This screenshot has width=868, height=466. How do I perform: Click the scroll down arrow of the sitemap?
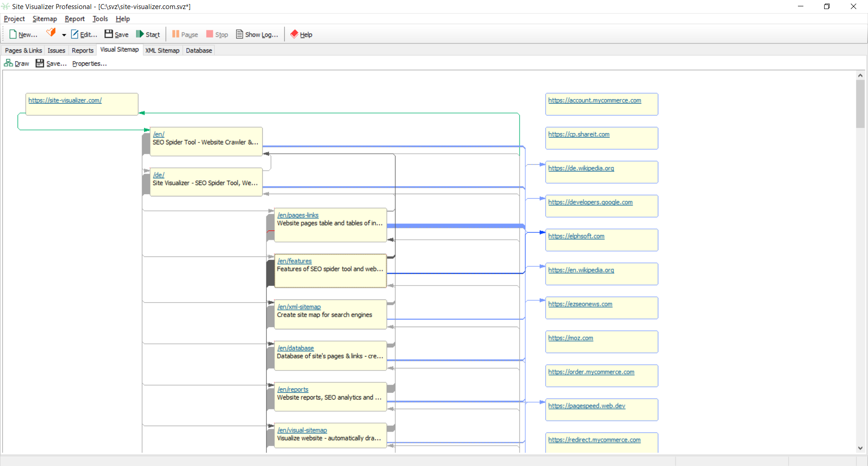(x=860, y=448)
